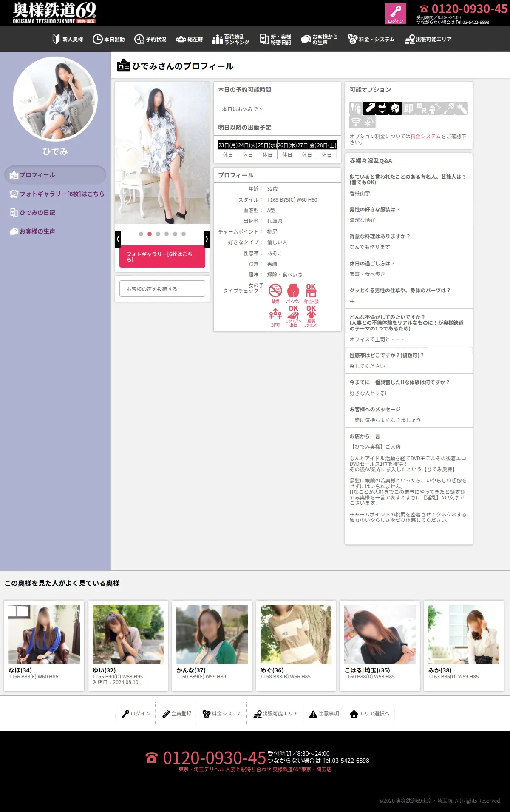Select the first gallery slide dot
Viewport: 510px width, 812px height.
(141, 234)
